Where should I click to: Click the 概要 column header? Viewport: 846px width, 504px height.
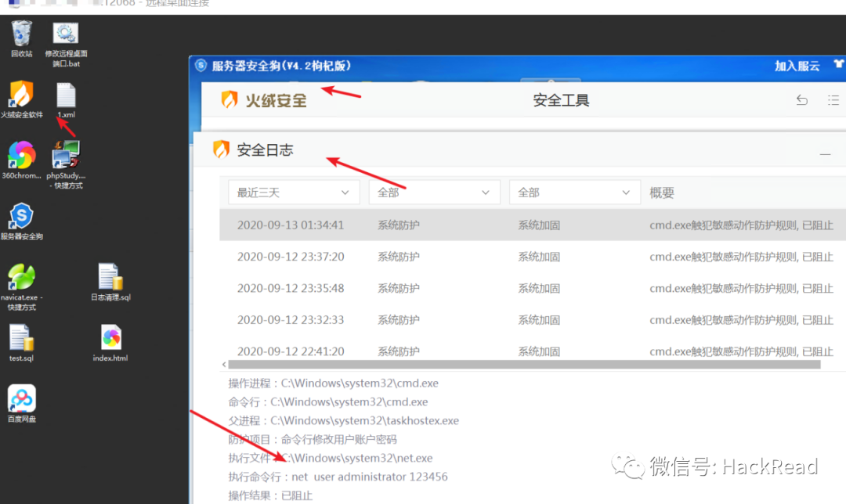[661, 193]
